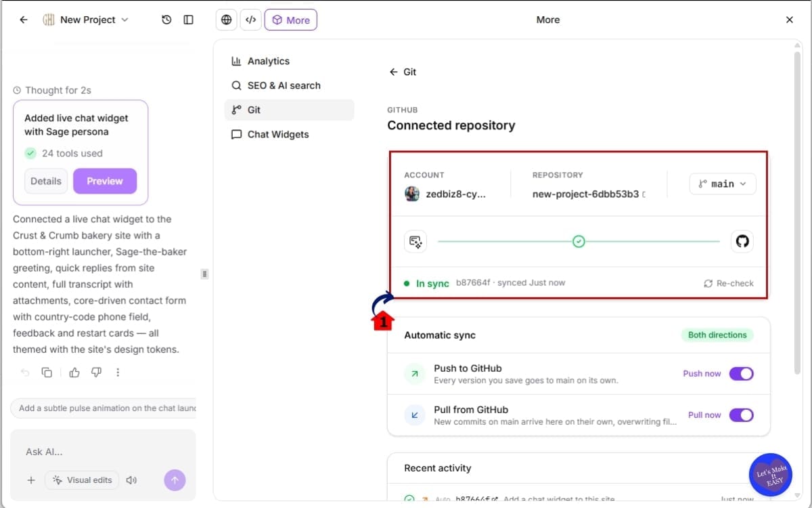Click the thumbs up icon
This screenshot has width=812, height=508.
(x=74, y=373)
